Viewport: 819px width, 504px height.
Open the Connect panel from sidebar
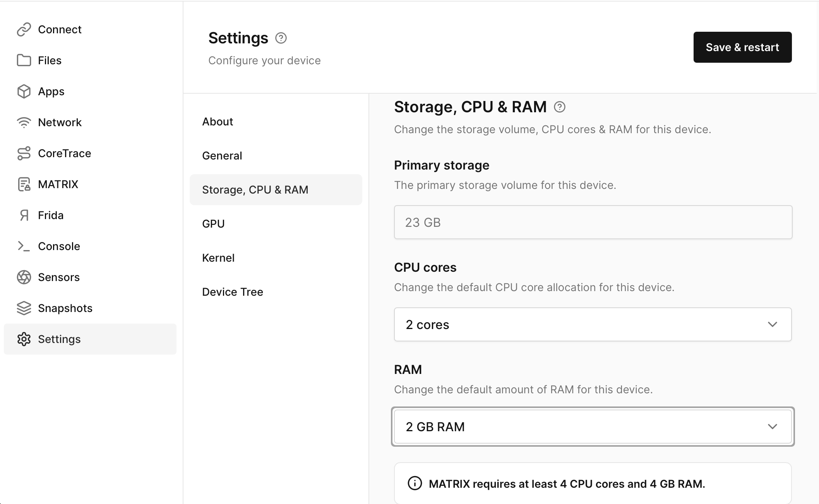[60, 29]
